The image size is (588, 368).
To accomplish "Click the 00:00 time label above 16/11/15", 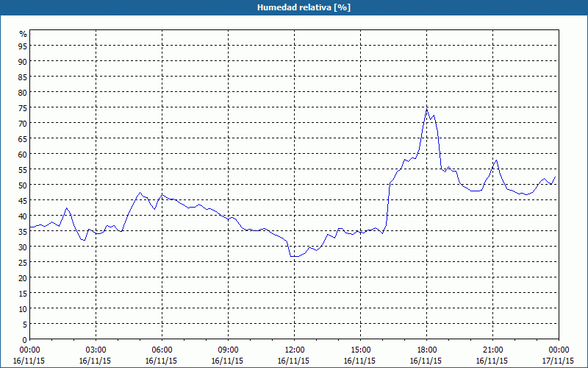I will coord(29,350).
